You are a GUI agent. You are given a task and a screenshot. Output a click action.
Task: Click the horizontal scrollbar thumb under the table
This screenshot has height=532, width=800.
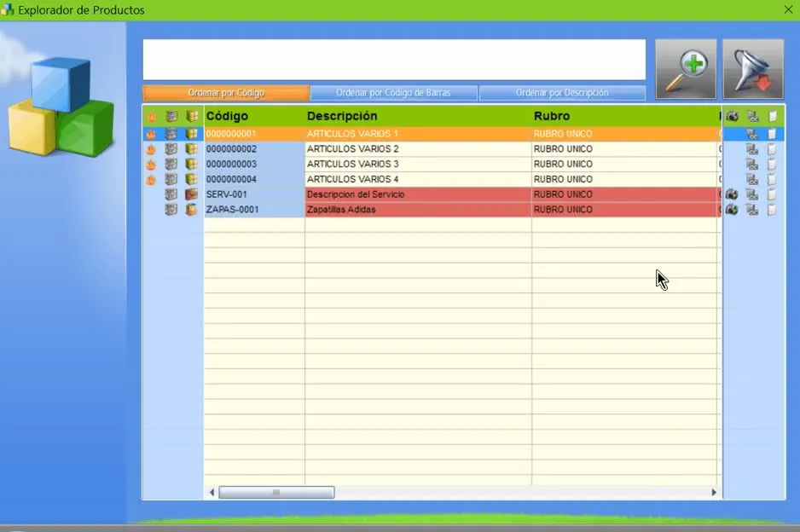pyautogui.click(x=276, y=492)
